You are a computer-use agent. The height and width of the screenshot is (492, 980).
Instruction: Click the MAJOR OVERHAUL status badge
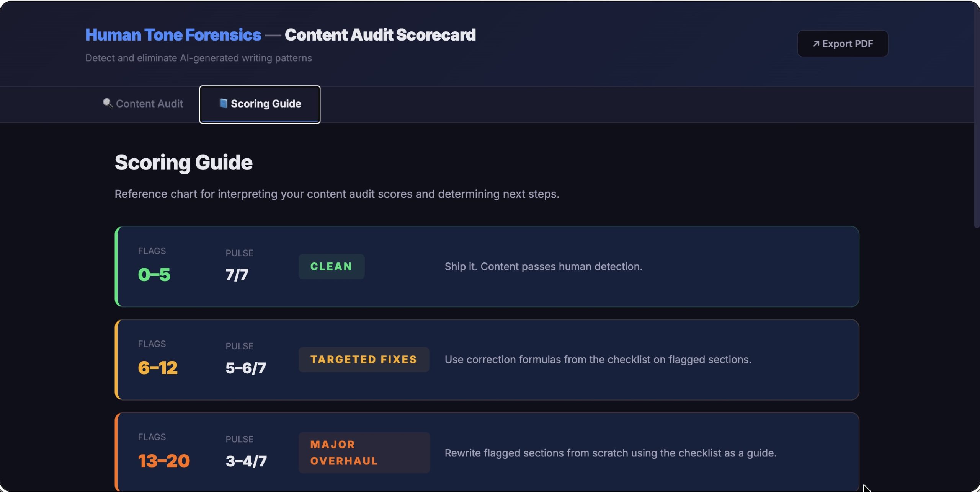click(x=364, y=453)
